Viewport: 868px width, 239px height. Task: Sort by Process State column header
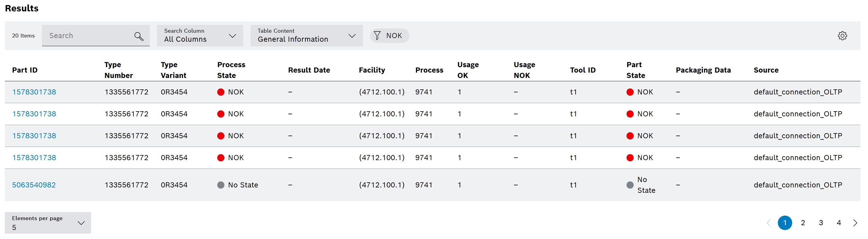pos(231,70)
